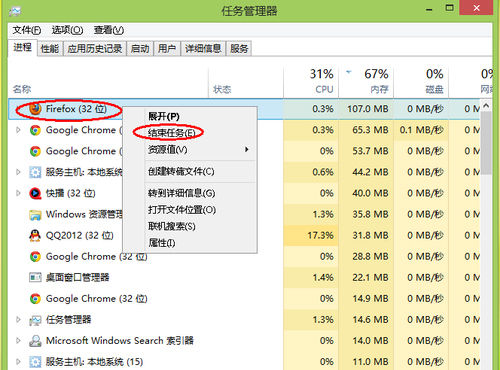500x370 pixels.
Task: Select the Firefox (32 位) process row
Action: tap(244, 109)
